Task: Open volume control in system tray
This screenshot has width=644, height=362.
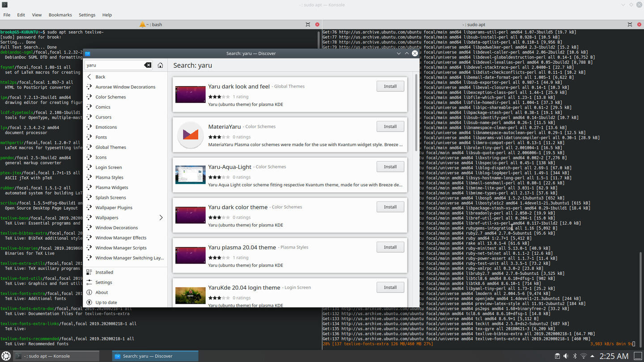Action: click(566, 356)
